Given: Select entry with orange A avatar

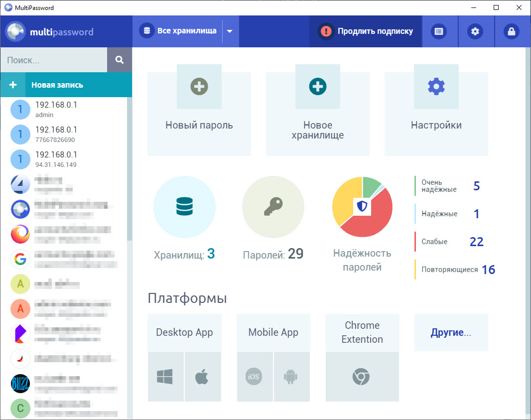Looking at the screenshot, I should coord(64,308).
